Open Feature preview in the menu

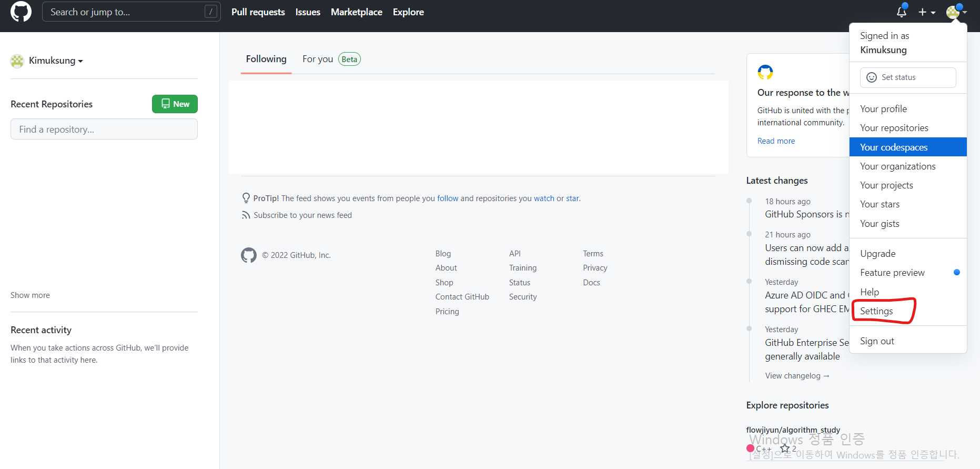coord(908,273)
